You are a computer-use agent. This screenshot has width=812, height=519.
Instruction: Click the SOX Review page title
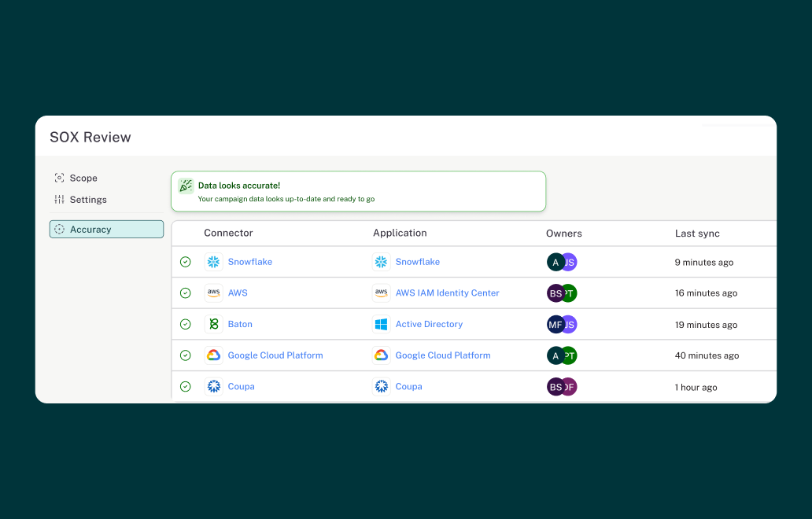pyautogui.click(x=90, y=137)
